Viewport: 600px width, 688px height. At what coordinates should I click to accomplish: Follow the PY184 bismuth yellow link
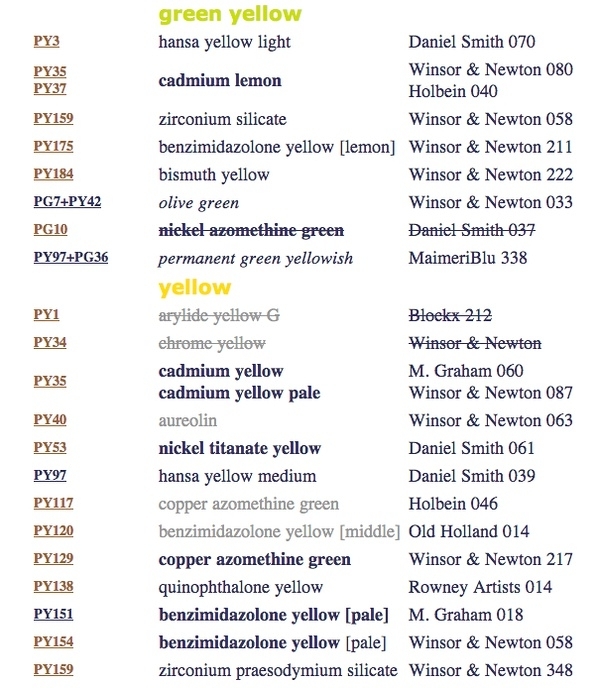(x=53, y=174)
